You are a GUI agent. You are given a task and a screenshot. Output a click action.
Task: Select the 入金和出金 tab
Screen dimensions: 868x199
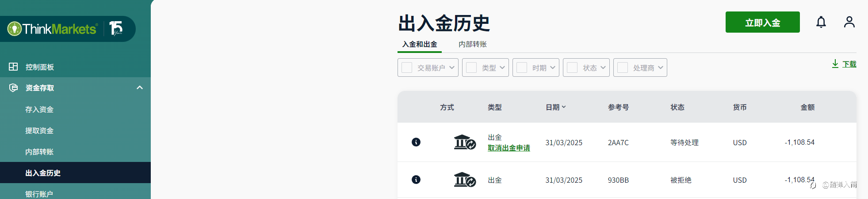pos(419,44)
